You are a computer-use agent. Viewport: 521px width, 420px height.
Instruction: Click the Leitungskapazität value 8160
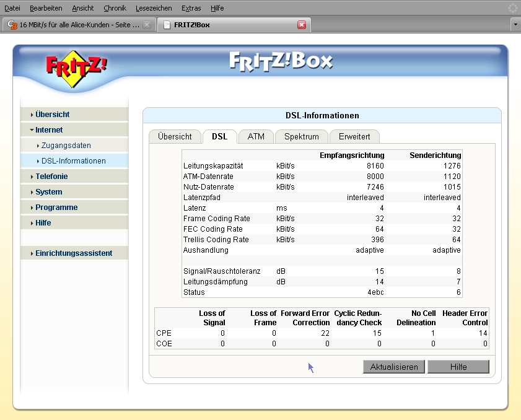click(375, 166)
